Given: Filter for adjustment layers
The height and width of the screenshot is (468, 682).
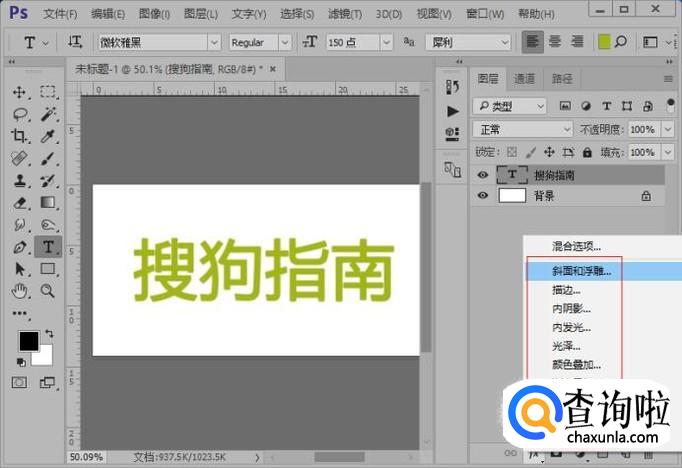Looking at the screenshot, I should coord(586,106).
